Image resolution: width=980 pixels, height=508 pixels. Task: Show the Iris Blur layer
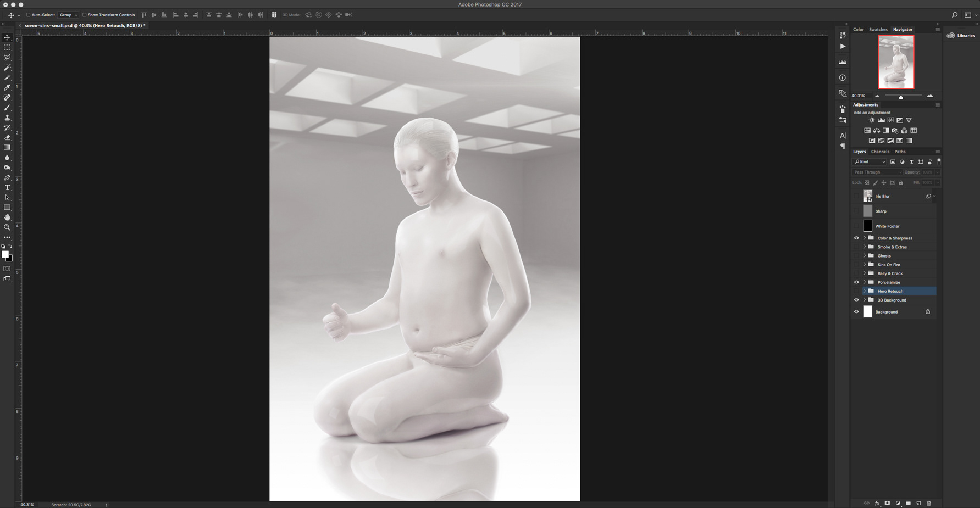(x=856, y=196)
